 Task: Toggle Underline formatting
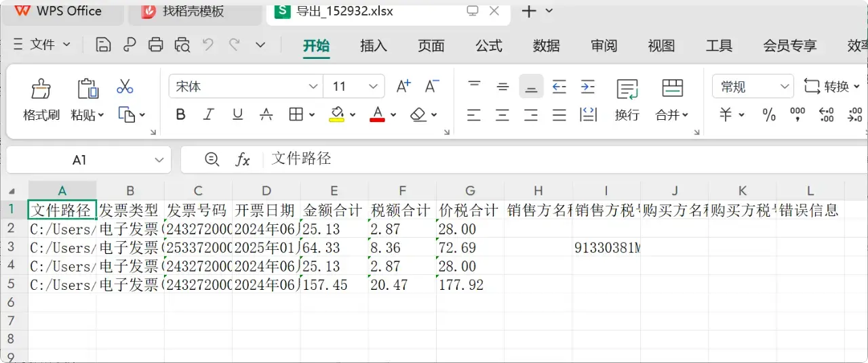coord(237,114)
